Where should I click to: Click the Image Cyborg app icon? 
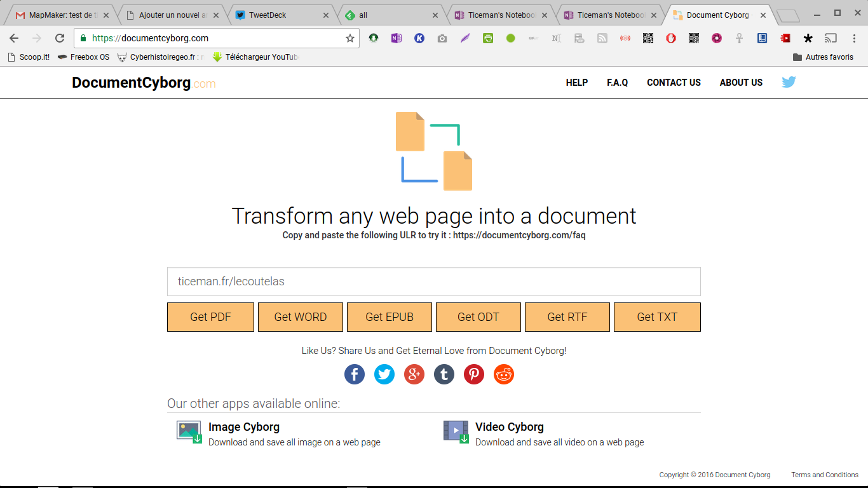tap(189, 431)
